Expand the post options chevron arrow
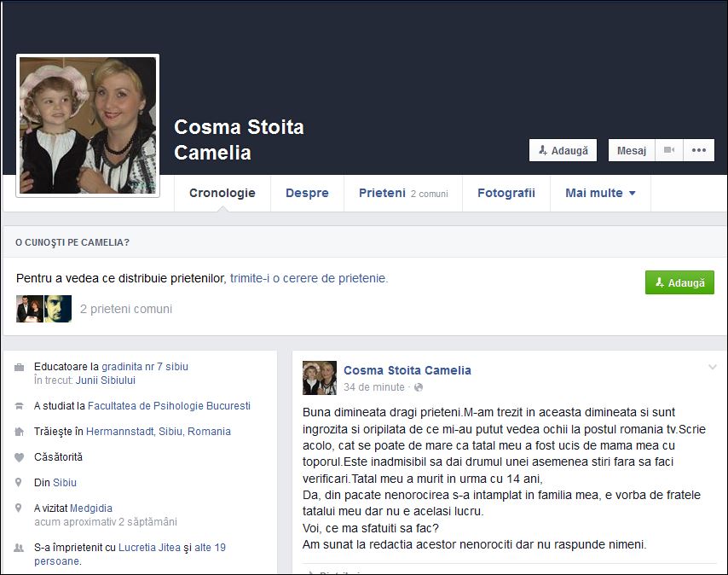The width and height of the screenshot is (728, 575). pyautogui.click(x=713, y=367)
